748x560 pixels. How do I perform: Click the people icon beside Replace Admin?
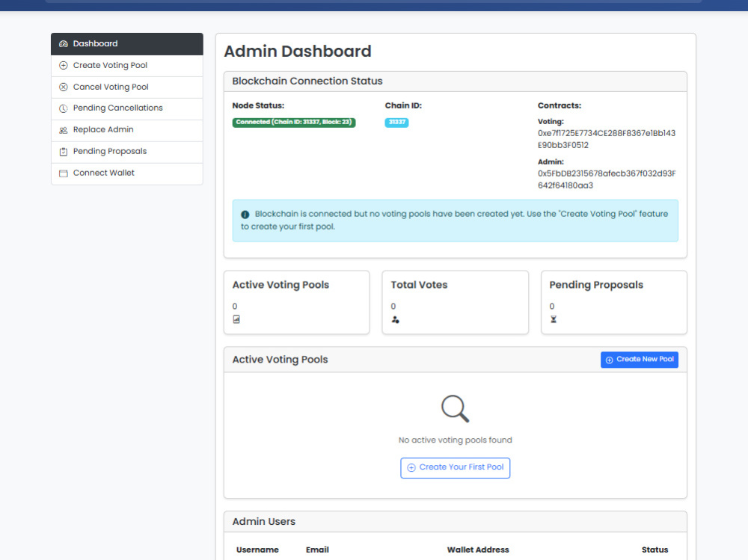click(64, 130)
